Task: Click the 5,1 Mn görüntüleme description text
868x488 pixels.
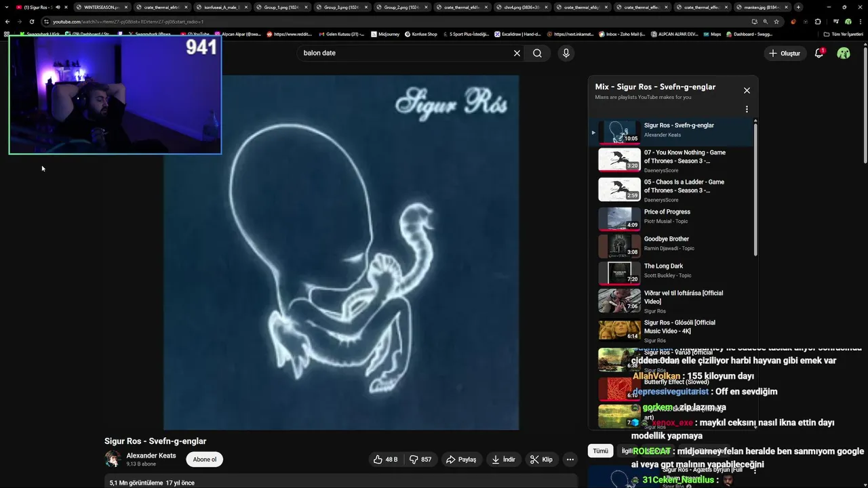Action: (x=152, y=483)
